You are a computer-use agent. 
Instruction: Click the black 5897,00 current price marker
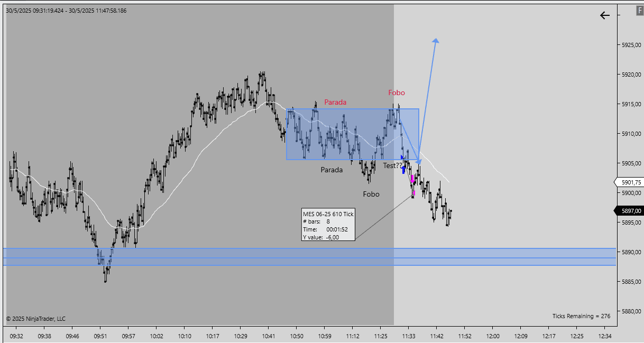coord(629,211)
